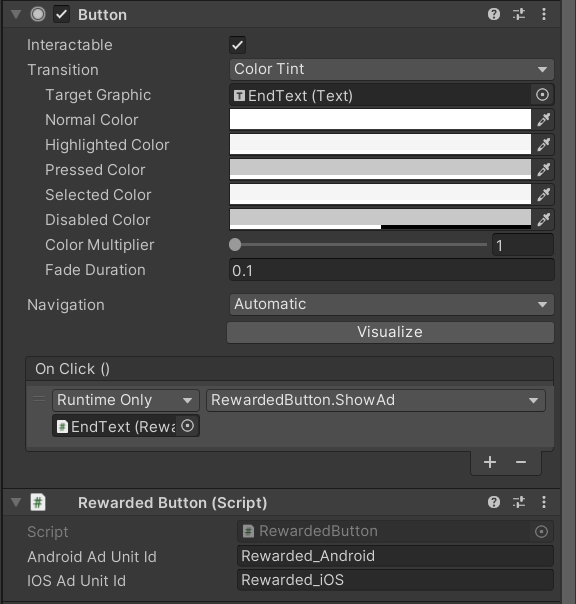
Task: Open the Transition Color Tint dropdown
Action: [x=391, y=70]
